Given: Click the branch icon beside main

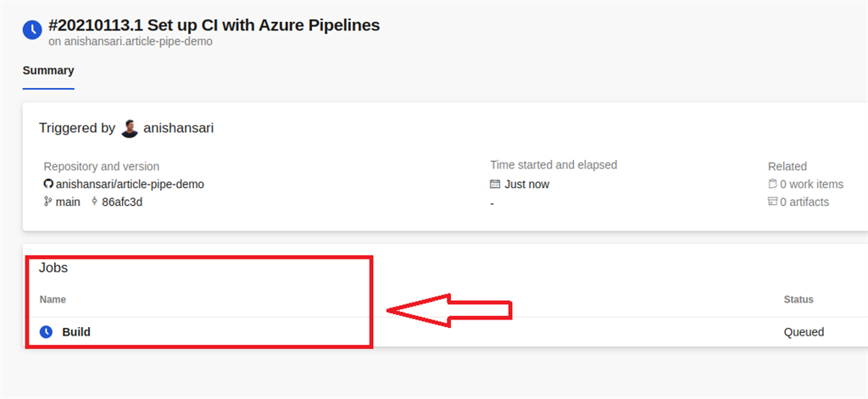Looking at the screenshot, I should (x=47, y=202).
